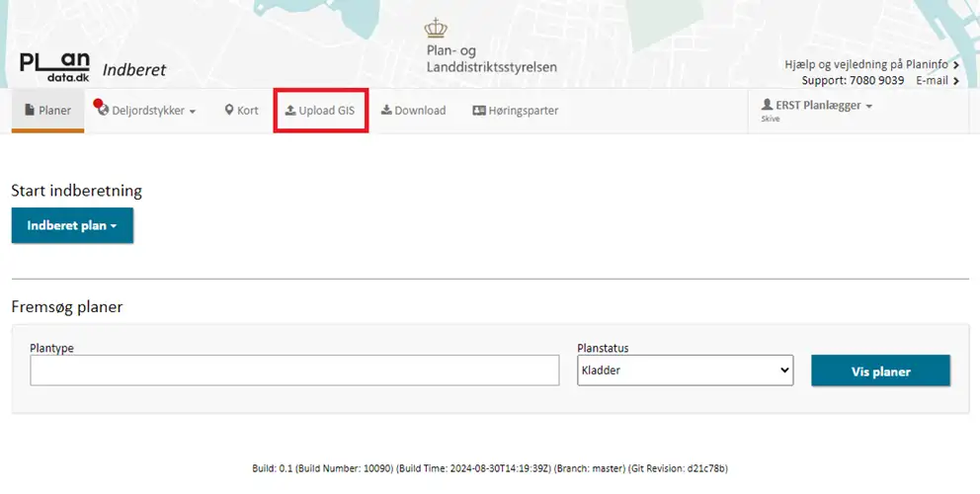
Task: Open the ERST Planlægger user menu caret
Action: 868,106
